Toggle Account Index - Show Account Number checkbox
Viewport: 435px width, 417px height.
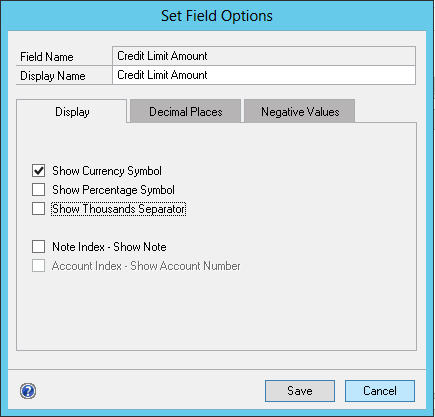click(39, 266)
